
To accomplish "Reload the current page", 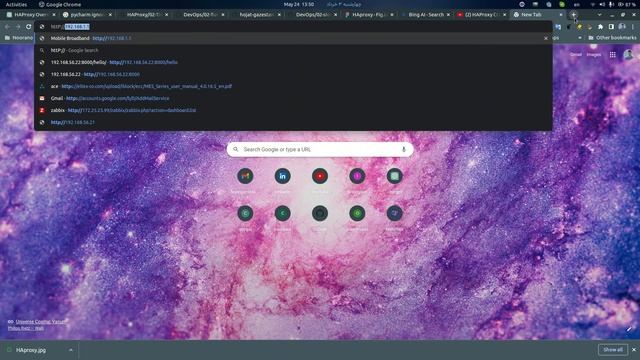I will [x=29, y=27].
